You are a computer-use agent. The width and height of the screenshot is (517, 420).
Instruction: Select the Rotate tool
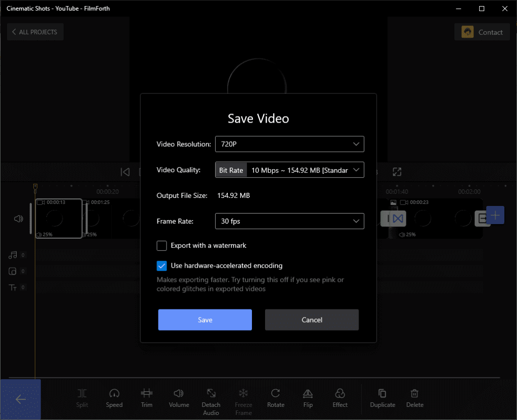pos(276,398)
